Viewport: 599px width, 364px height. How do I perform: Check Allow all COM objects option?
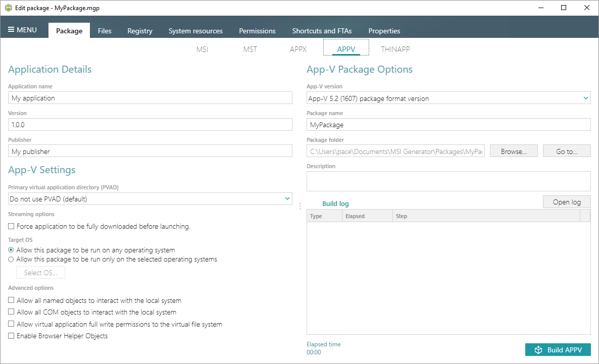(12, 313)
